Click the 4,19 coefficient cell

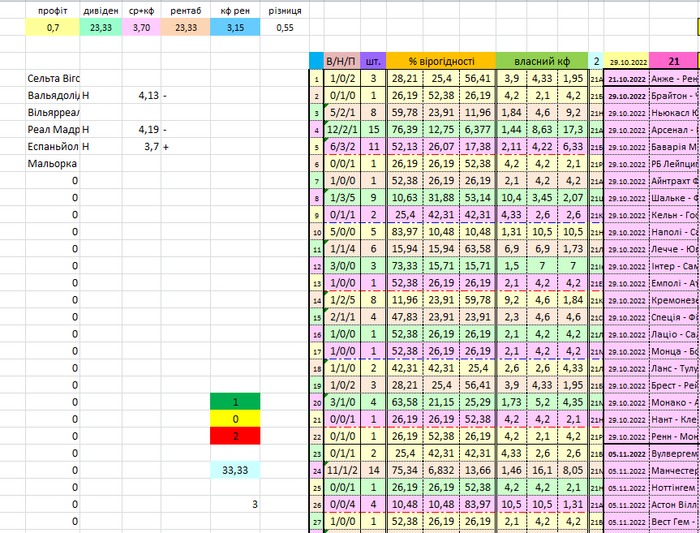(142, 129)
